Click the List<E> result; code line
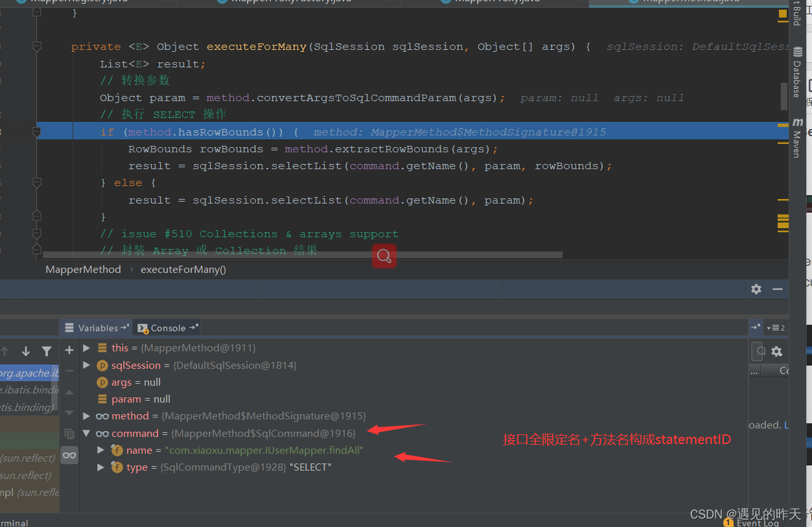 coord(153,64)
